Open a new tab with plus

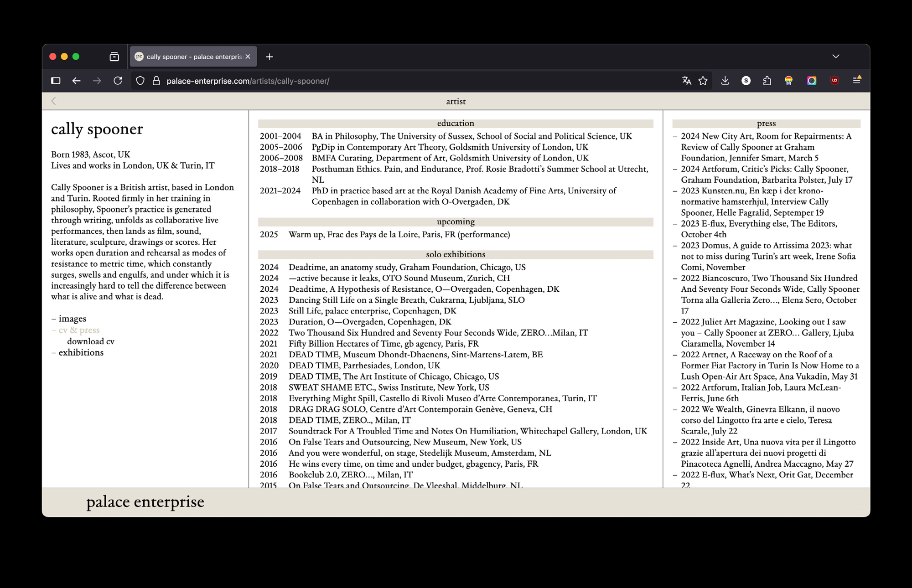[x=269, y=57]
